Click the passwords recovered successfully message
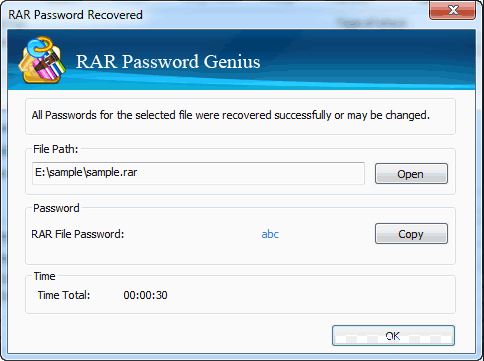 tap(231, 115)
